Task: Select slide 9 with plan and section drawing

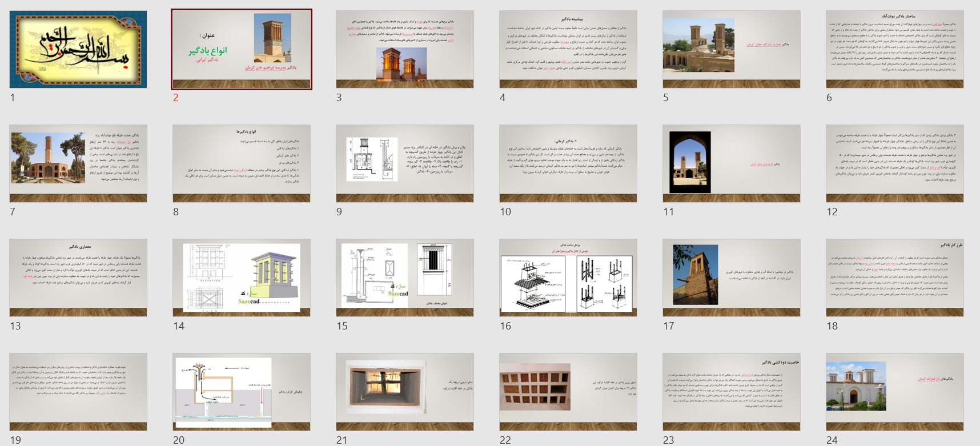Action: tap(405, 163)
